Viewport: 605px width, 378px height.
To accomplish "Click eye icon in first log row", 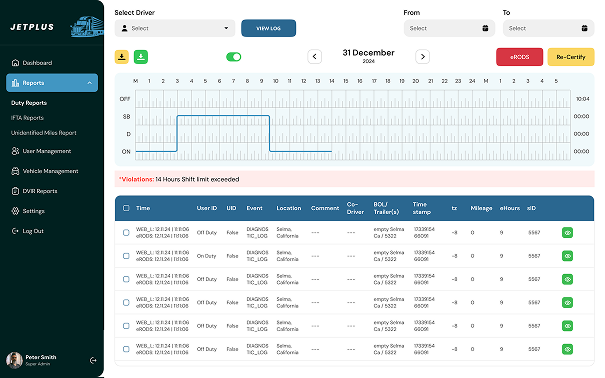I will pos(567,233).
